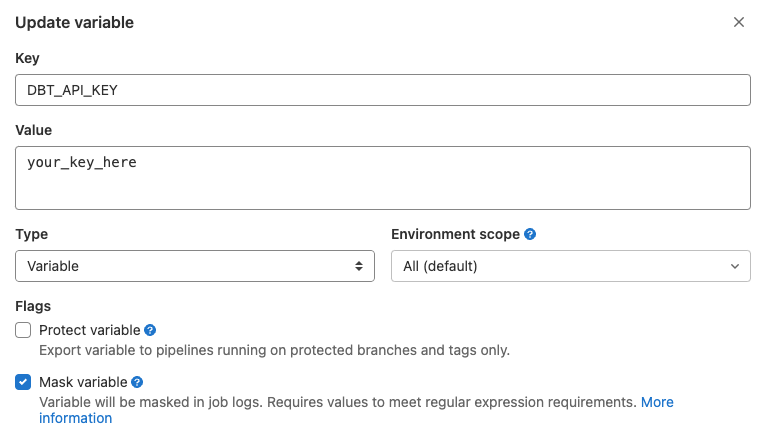Click the "Key" field label
Viewport: 761px width, 437px height.
point(27,59)
